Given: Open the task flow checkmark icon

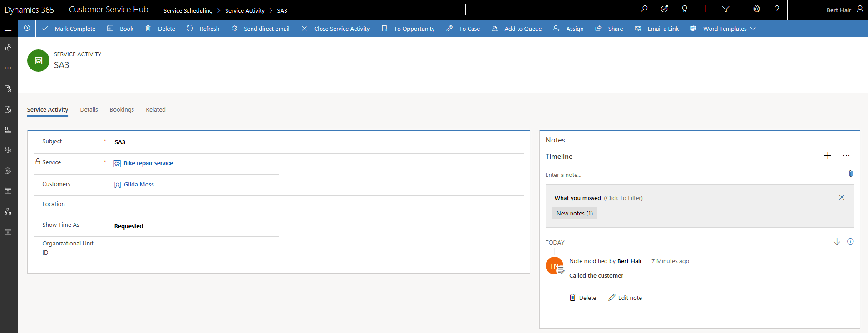Looking at the screenshot, I should pyautogui.click(x=664, y=9).
